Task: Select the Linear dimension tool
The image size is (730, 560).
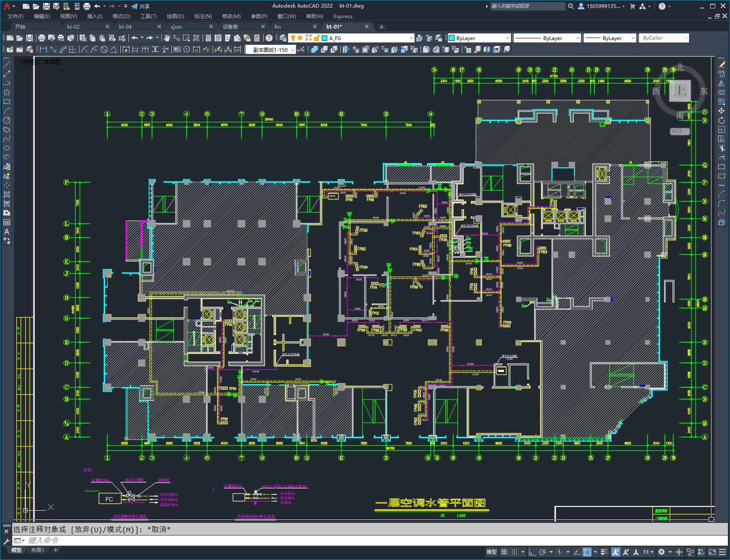Action: pyautogui.click(x=43, y=49)
